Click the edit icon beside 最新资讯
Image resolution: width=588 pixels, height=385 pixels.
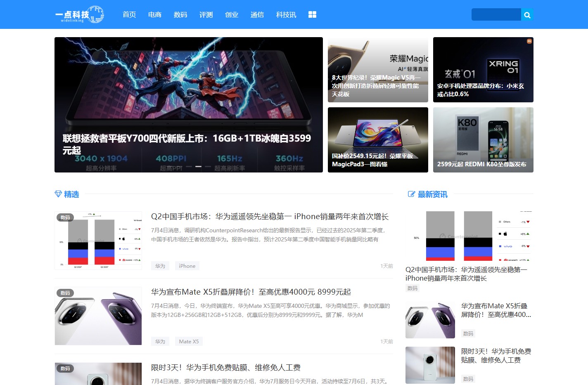(x=411, y=194)
